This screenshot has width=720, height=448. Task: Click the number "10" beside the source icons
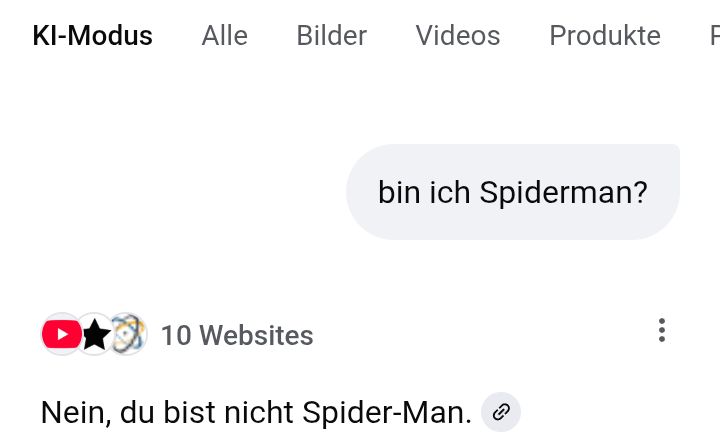[x=175, y=336]
